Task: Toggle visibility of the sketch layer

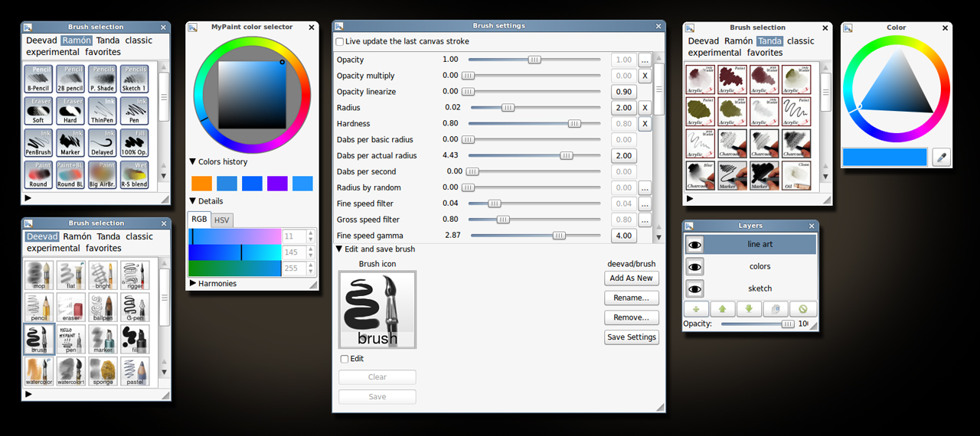Action: pos(694,289)
